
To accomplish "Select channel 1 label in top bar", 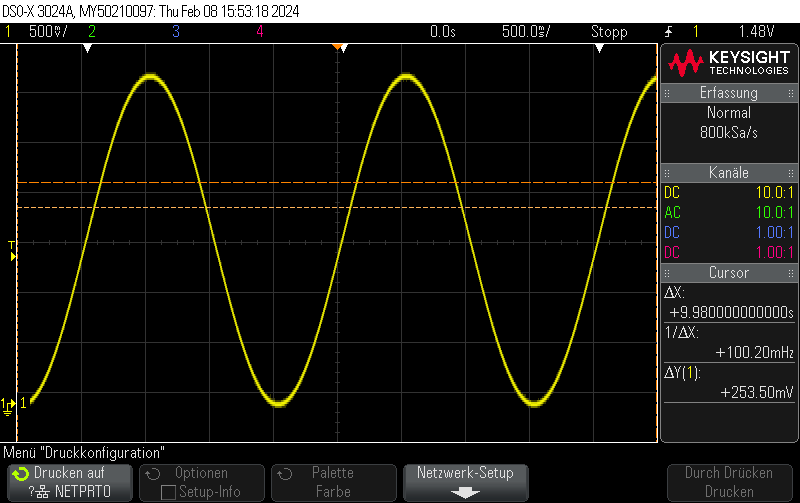I will [8, 32].
